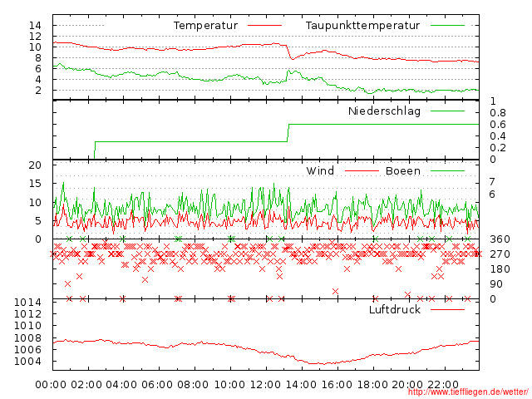Click the 270 wind direction axis value
This screenshot has height=399, width=532.
tap(500, 254)
